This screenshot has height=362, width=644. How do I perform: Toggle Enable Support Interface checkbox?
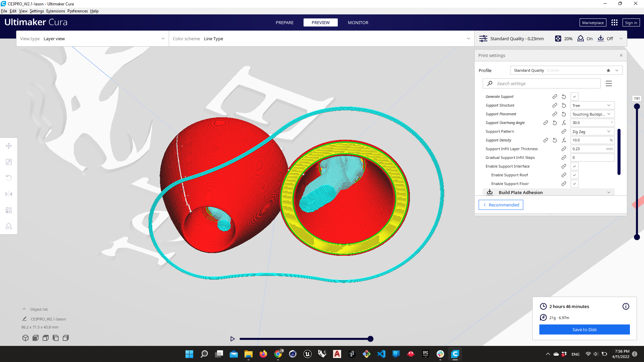(x=575, y=166)
